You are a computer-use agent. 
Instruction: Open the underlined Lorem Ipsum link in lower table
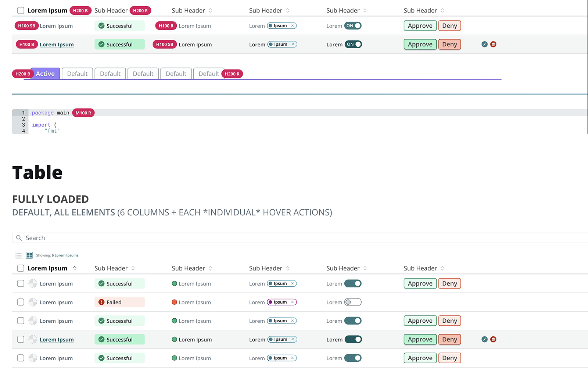[57, 340]
